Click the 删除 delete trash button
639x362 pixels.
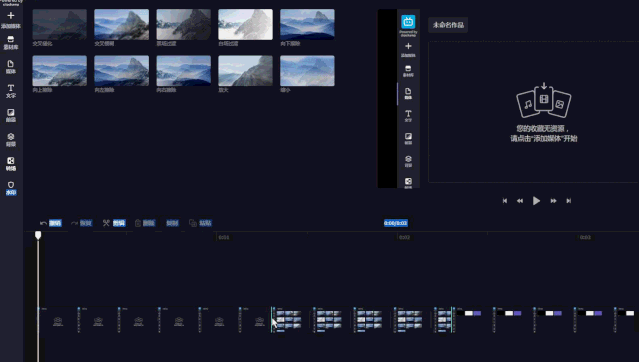(x=145, y=223)
